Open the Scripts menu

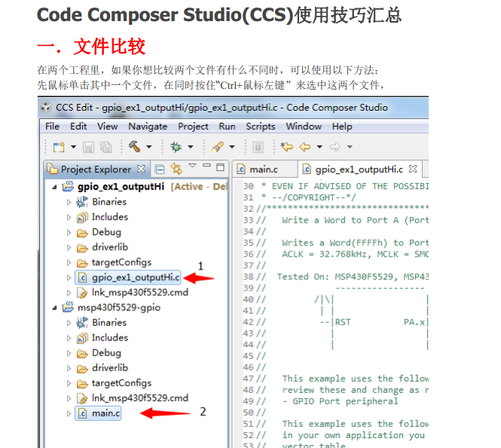tap(261, 126)
